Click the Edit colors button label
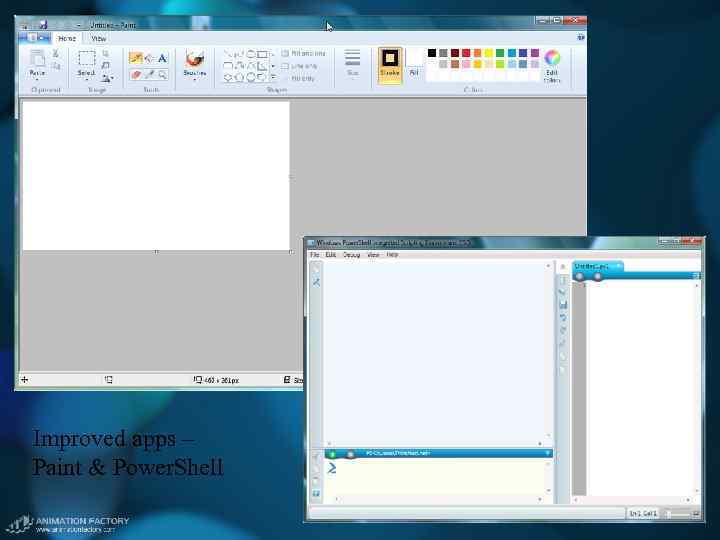 coord(552,76)
